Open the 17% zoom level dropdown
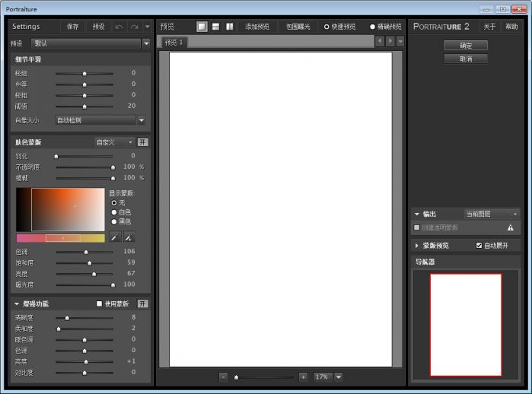 [338, 377]
